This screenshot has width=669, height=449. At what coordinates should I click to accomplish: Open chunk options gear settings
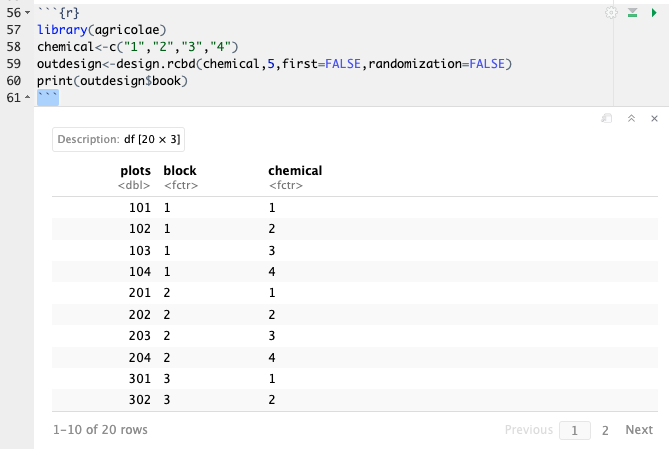(611, 12)
